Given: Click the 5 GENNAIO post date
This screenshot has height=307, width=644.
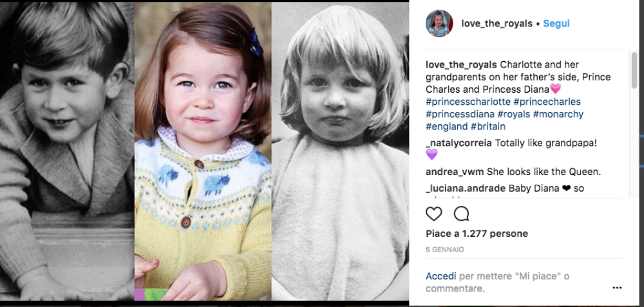Looking at the screenshot, I should (444, 250).
